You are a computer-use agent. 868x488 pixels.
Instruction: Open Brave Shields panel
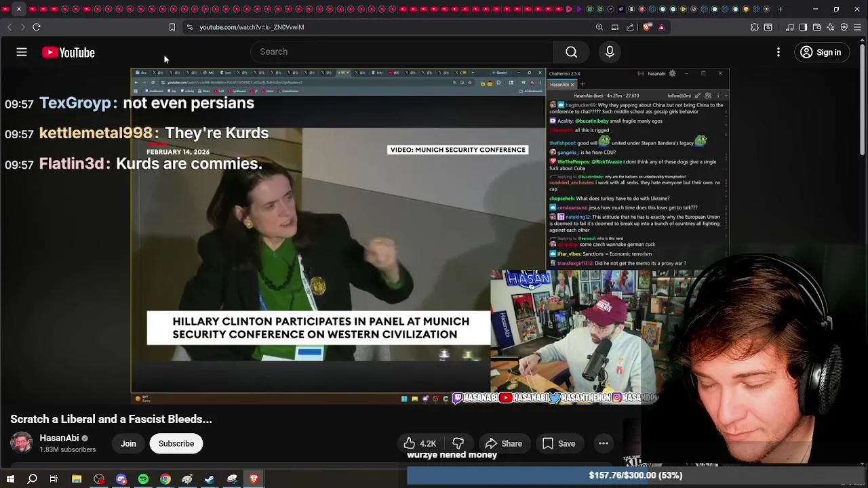tap(647, 27)
